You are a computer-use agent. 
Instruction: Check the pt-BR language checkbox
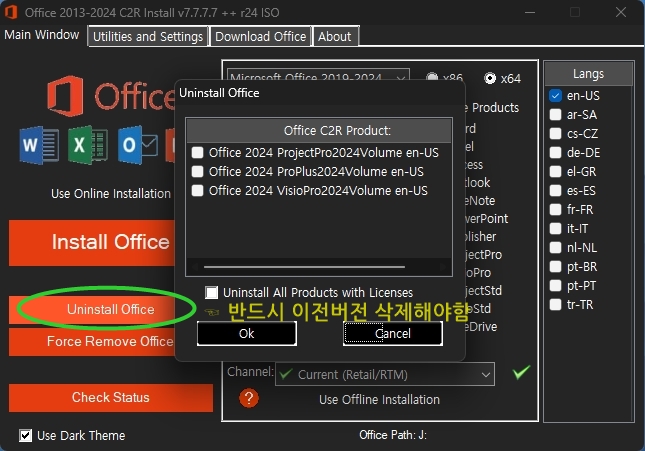click(555, 267)
